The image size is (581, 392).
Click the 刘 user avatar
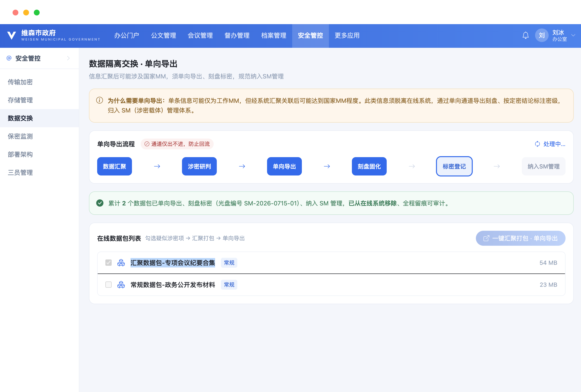[x=542, y=35]
